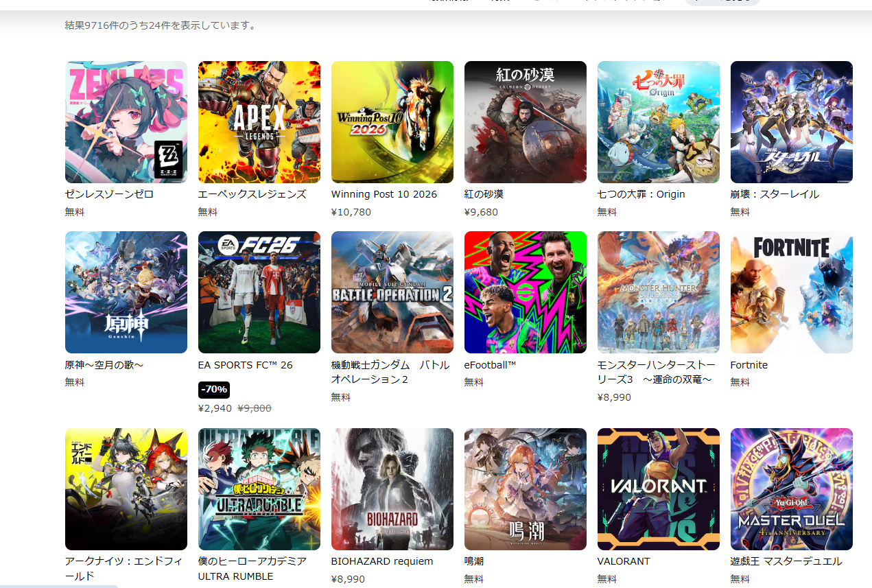Image resolution: width=872 pixels, height=588 pixels.
Task: Click 無料 under 崩壊：スターレイル
Action: 740,212
